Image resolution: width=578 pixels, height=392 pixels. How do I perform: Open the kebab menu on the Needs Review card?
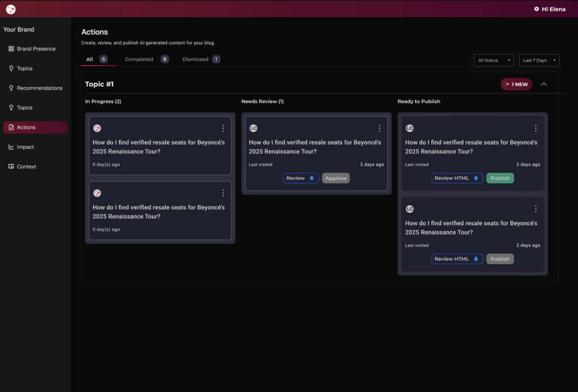[379, 128]
